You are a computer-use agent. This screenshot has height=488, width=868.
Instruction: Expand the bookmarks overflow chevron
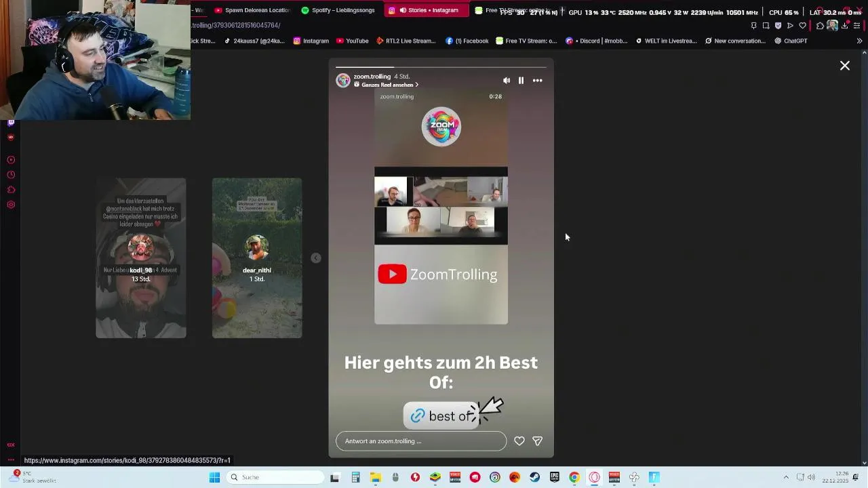859,41
